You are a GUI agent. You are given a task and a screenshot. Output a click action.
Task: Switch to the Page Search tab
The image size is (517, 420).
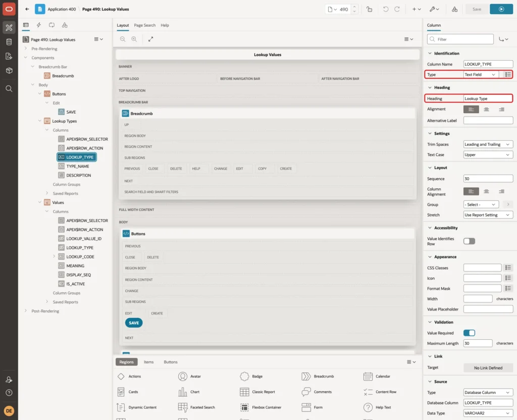click(x=144, y=25)
